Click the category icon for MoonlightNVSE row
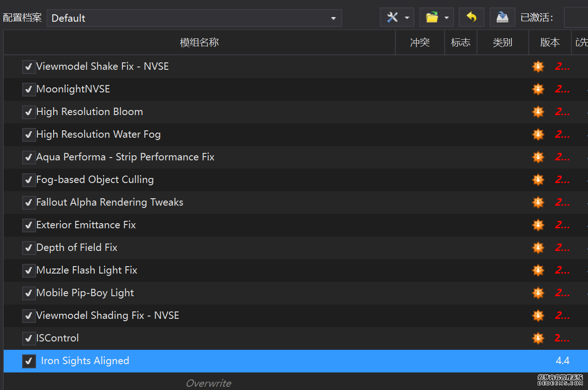This screenshot has height=390, width=588. click(538, 89)
